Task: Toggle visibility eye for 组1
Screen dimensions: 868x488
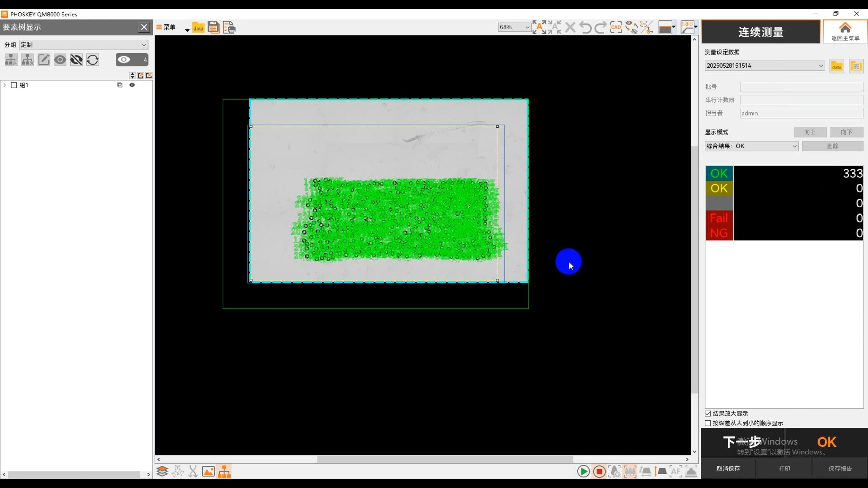Action: (x=132, y=85)
